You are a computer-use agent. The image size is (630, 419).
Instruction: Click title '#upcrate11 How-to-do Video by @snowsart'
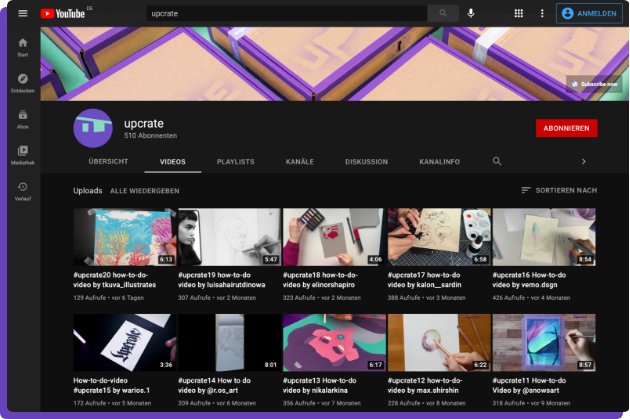coord(529,385)
